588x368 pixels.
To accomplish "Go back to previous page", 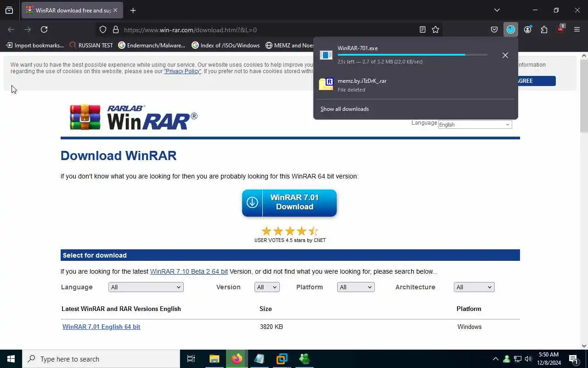I will pos(11,29).
